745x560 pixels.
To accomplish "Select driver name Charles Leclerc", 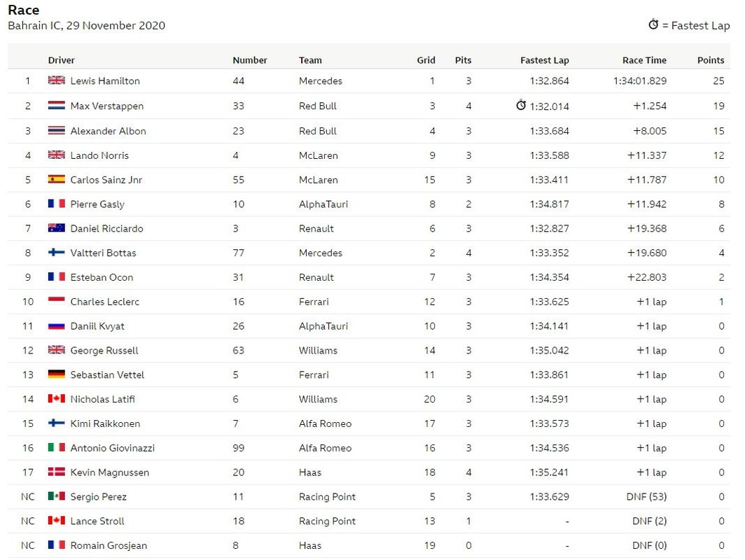I will 105,302.
